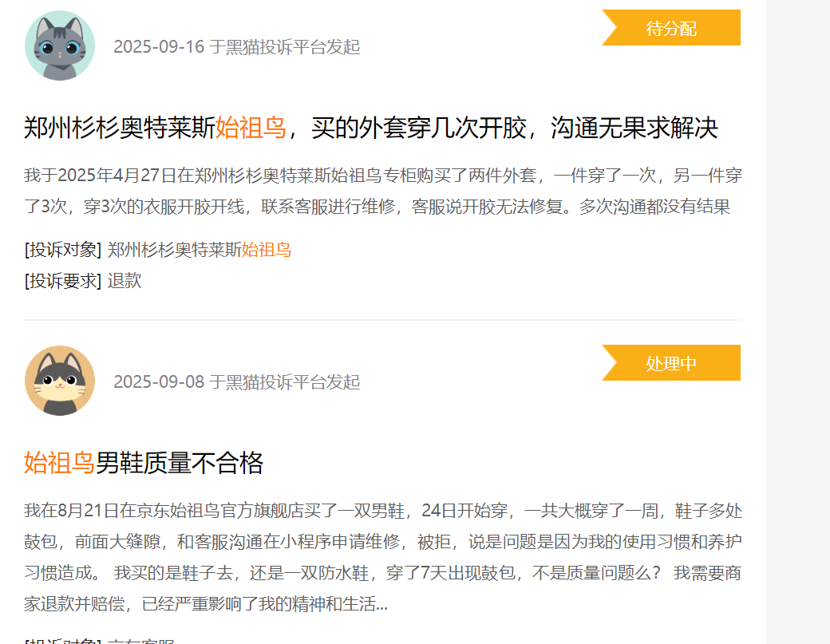The width and height of the screenshot is (830, 644).
Task: Click complaint target 郑州杉杉奥特莱斯始祖鸟
Action: 199,250
